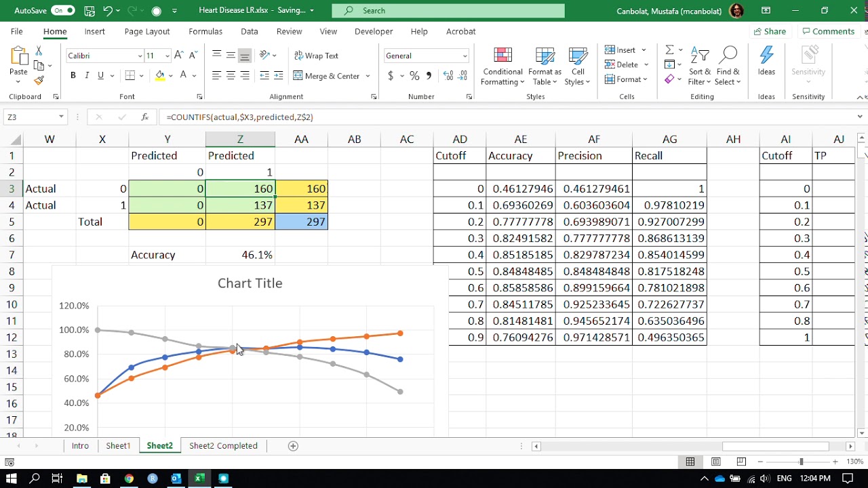
Task: Click the Center alignment icon
Action: click(x=231, y=76)
